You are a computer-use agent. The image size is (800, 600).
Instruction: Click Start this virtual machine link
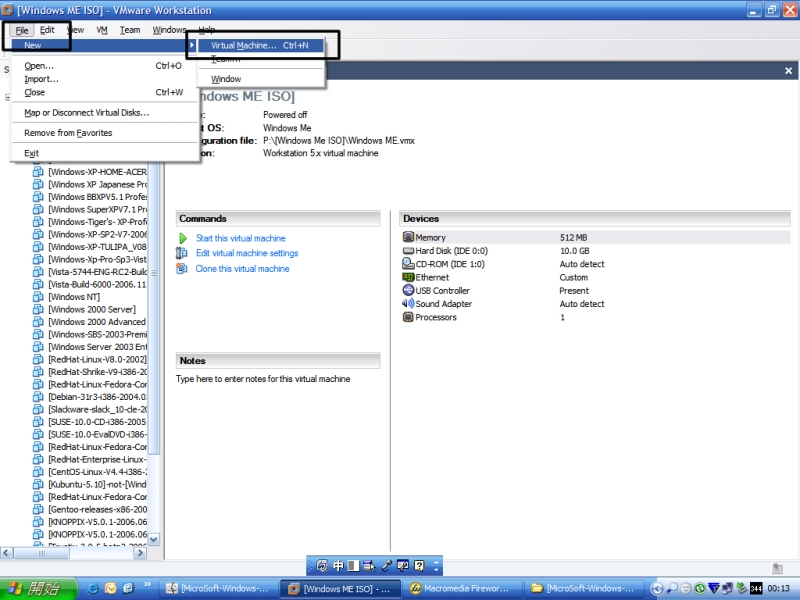[x=240, y=238]
